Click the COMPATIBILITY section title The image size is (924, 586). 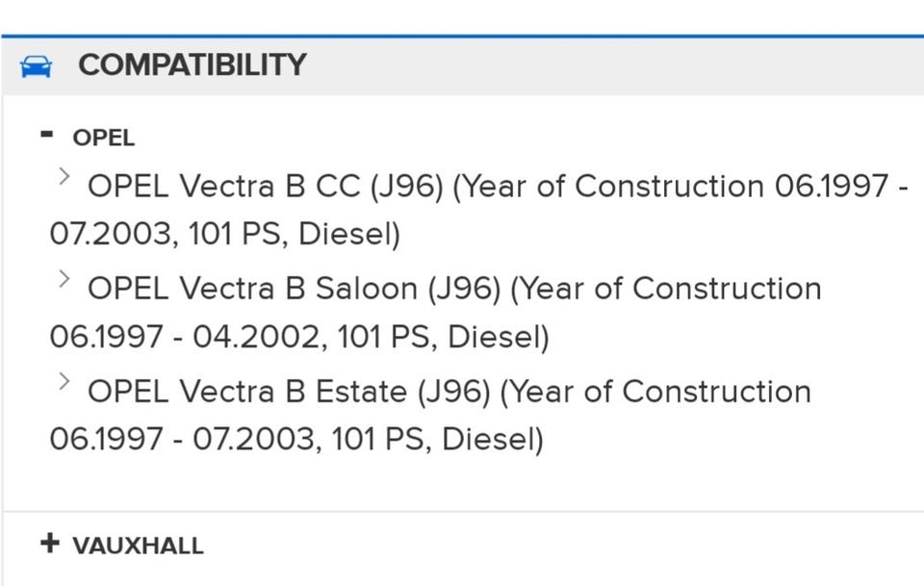(x=192, y=65)
